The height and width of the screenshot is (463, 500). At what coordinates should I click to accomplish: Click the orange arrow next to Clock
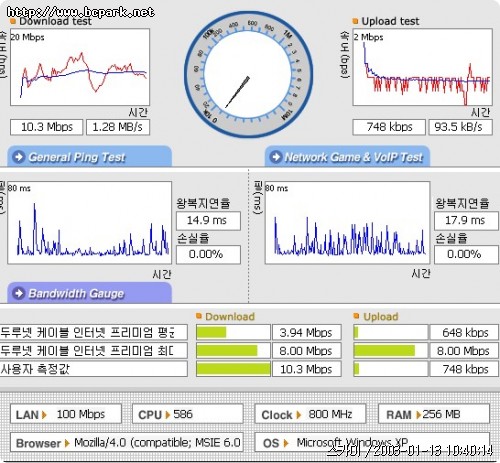pyautogui.click(x=299, y=415)
